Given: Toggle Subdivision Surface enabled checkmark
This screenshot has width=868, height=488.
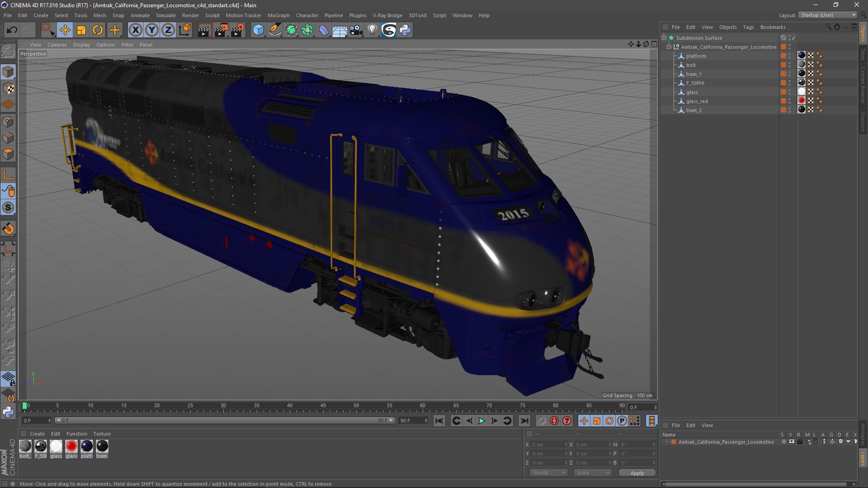Looking at the screenshot, I should (793, 38).
